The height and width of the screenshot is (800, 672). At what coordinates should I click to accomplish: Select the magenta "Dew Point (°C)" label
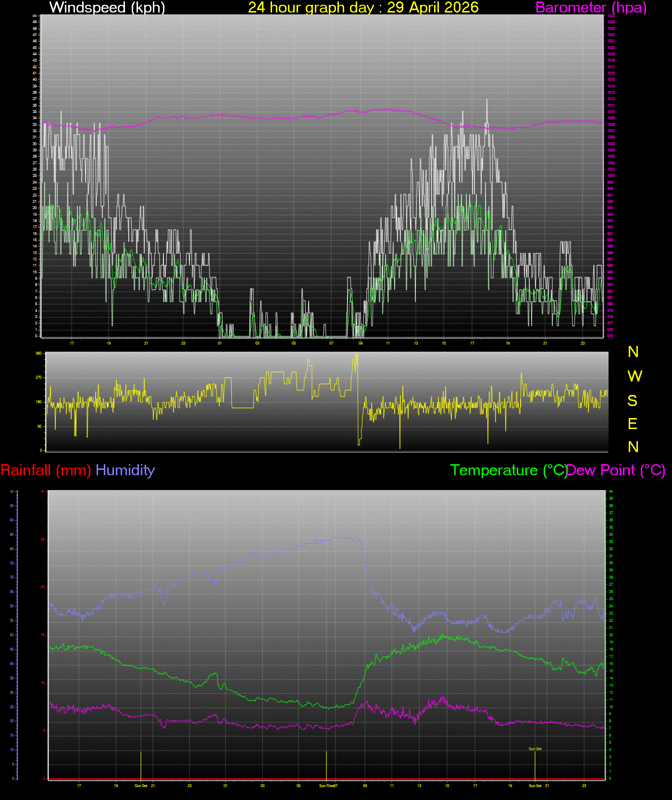(x=616, y=470)
